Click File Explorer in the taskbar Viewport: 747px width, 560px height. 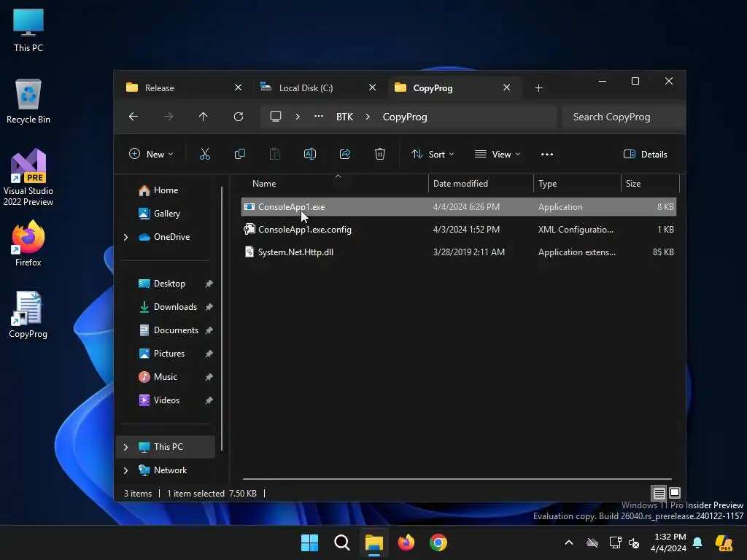pos(374,542)
